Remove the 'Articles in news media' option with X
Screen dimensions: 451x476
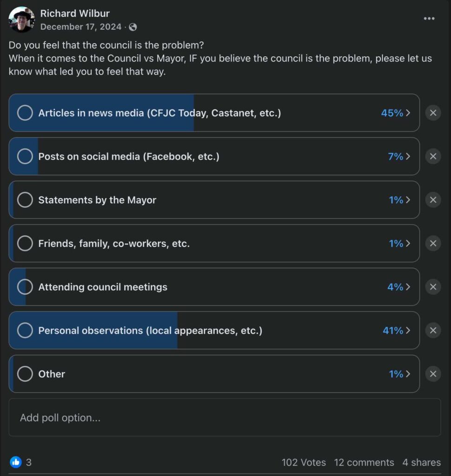(x=433, y=113)
